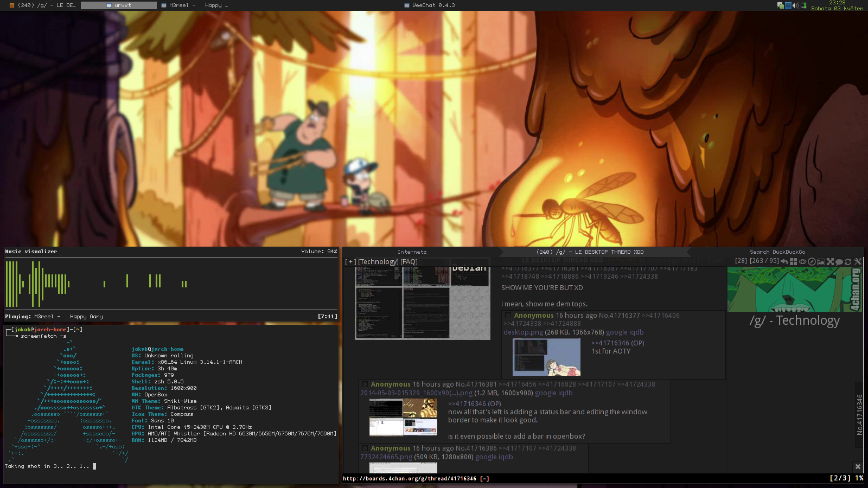The height and width of the screenshot is (488, 868).
Task: Open the [FAQ] link
Action: [409, 262]
